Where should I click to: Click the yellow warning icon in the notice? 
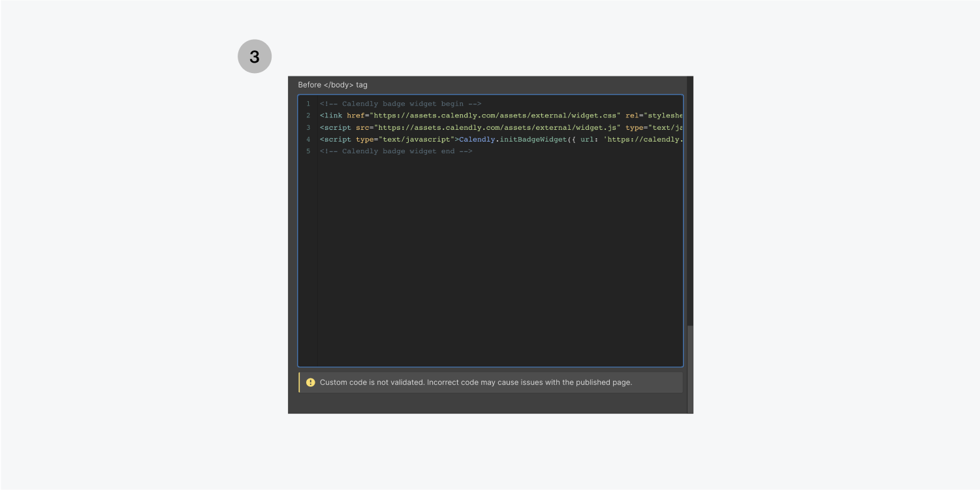click(311, 382)
